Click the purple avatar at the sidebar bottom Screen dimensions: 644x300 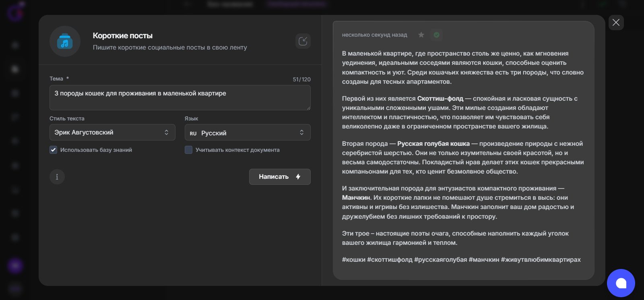tap(15, 265)
